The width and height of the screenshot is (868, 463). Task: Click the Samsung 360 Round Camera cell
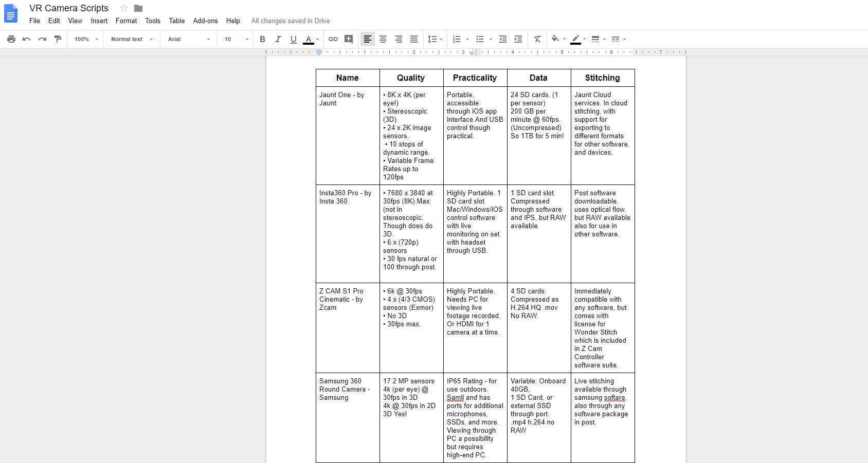pos(348,418)
